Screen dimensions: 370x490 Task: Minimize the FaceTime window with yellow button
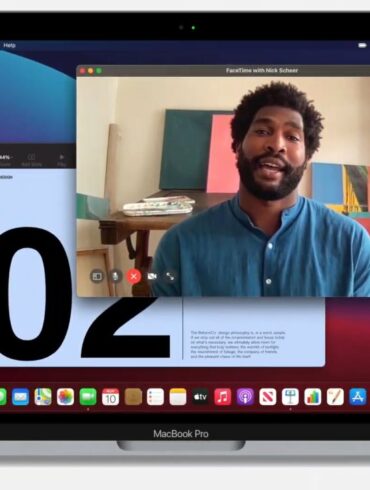pos(90,71)
